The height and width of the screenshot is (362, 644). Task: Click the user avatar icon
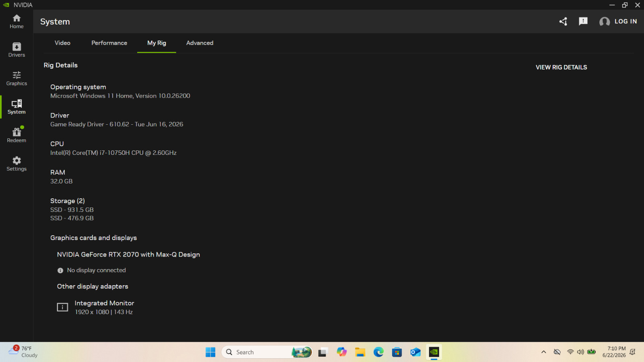click(605, 22)
